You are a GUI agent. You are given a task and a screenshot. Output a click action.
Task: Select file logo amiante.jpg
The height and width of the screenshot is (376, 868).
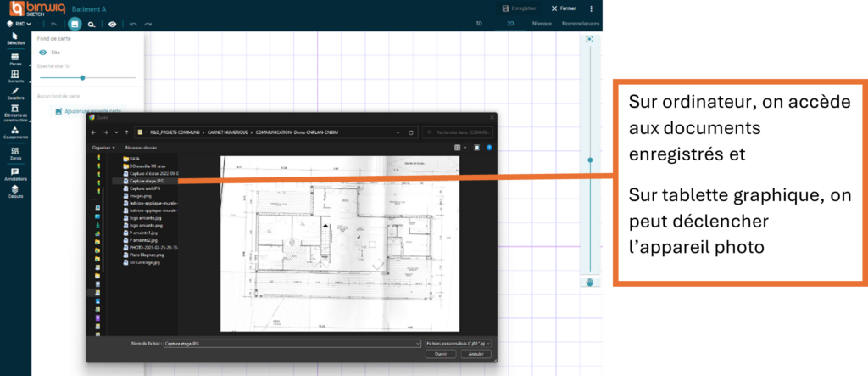(143, 218)
